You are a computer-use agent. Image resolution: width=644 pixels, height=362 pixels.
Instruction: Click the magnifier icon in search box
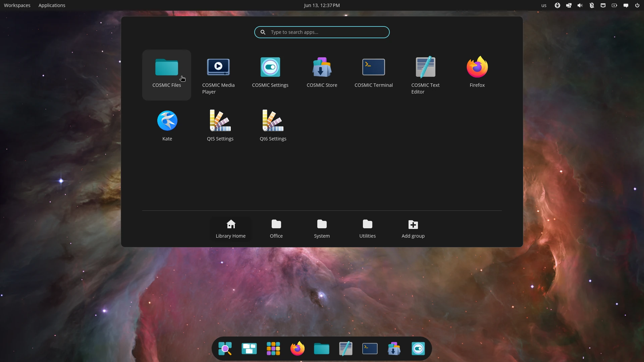263,32
